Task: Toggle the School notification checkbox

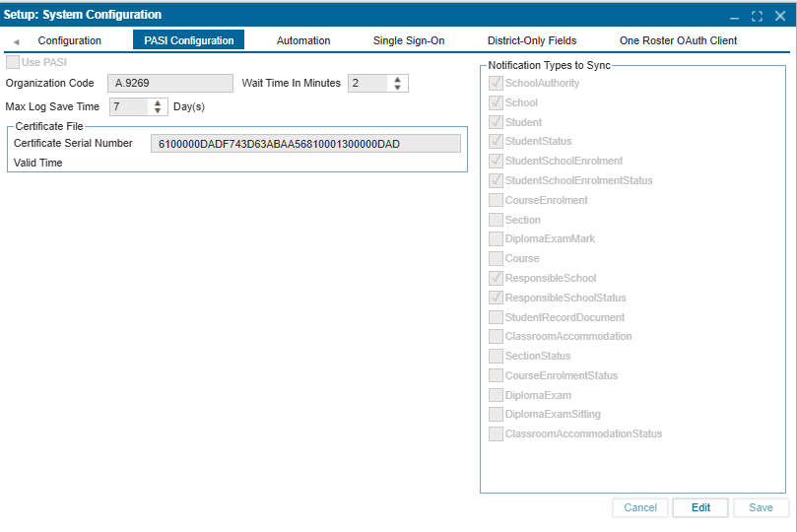Action: (x=496, y=102)
